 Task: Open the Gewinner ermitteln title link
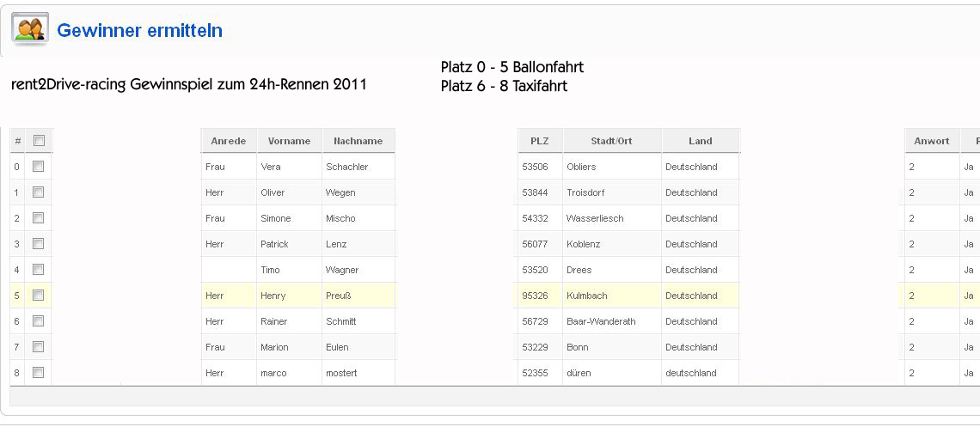point(139,30)
